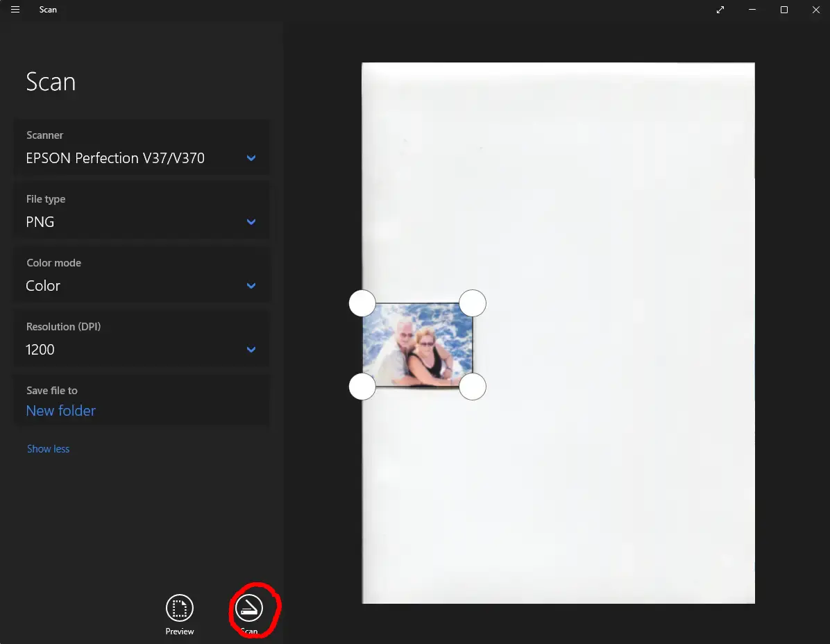
Task: Expand the Resolution (DPI) dropdown showing 1200
Action: [142, 350]
